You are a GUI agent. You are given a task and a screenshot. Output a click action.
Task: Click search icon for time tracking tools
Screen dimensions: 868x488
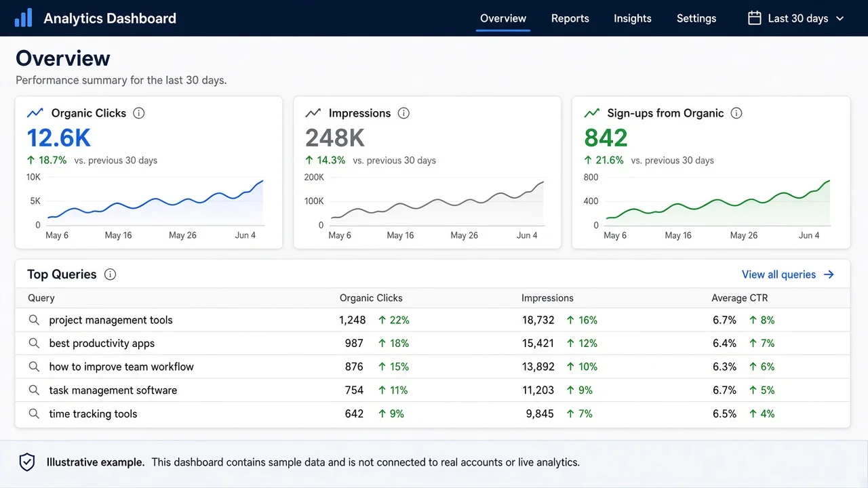[x=34, y=413]
